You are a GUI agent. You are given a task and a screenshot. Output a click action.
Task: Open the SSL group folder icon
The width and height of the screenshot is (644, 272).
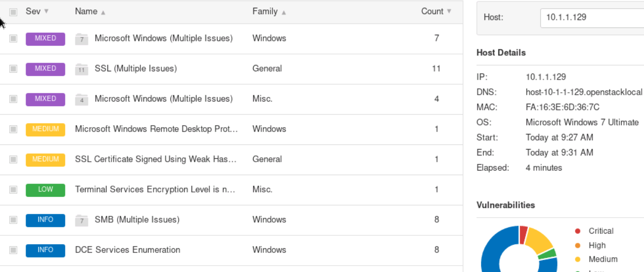[81, 69]
